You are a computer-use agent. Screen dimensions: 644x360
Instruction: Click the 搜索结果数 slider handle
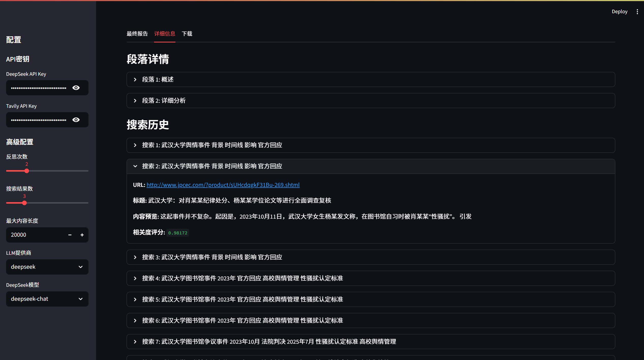point(24,203)
